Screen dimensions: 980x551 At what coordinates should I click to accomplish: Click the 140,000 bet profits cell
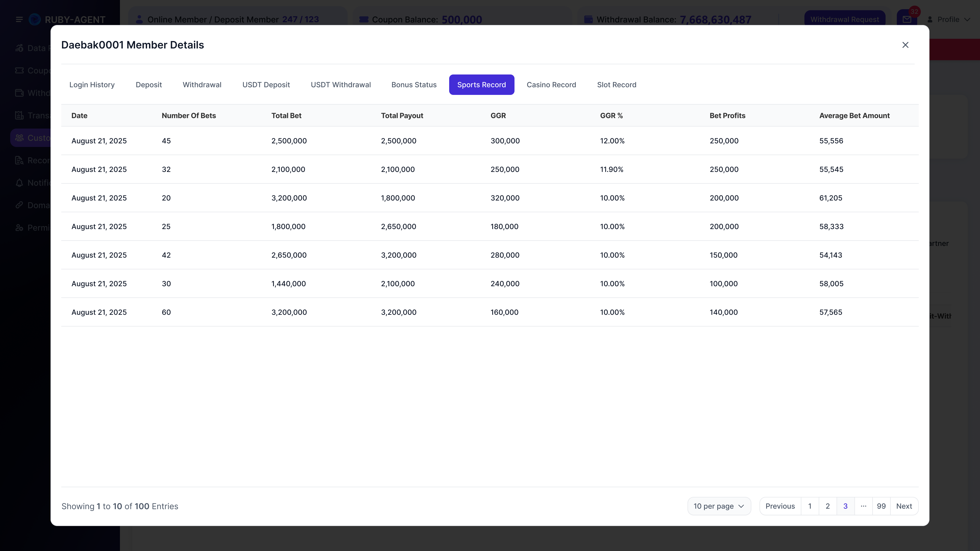tap(723, 312)
